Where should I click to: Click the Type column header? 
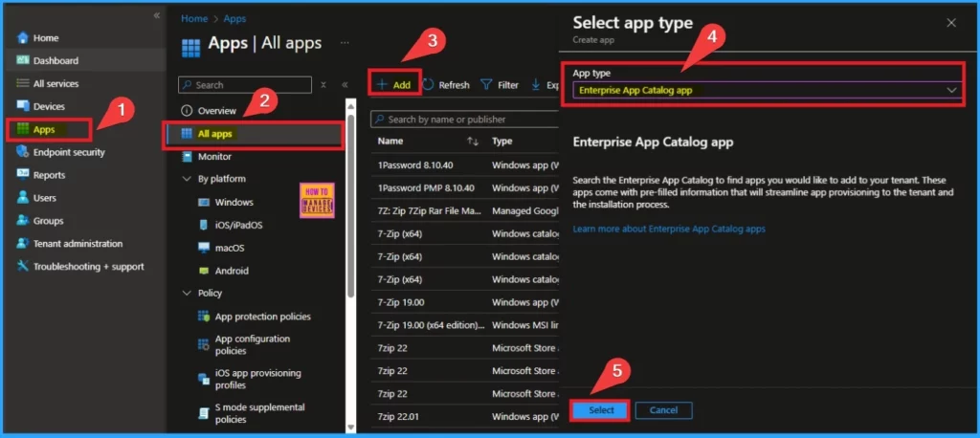point(501,142)
